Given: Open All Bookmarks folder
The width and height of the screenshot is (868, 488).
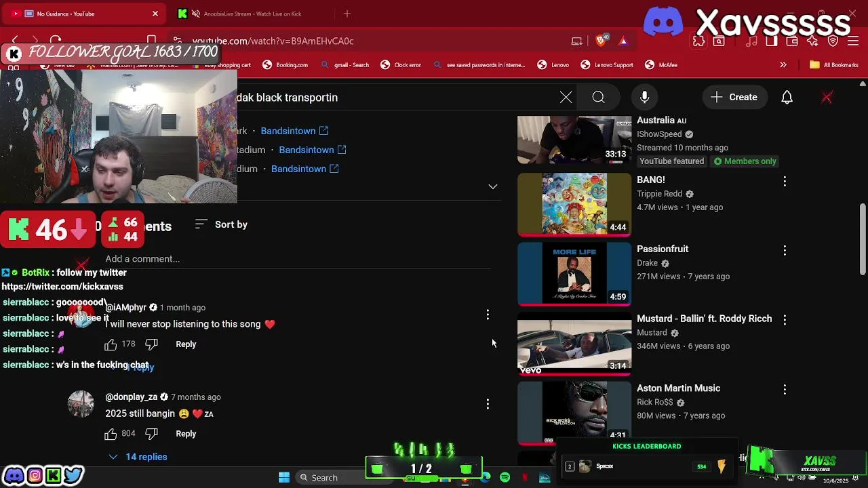Looking at the screenshot, I should pyautogui.click(x=834, y=65).
